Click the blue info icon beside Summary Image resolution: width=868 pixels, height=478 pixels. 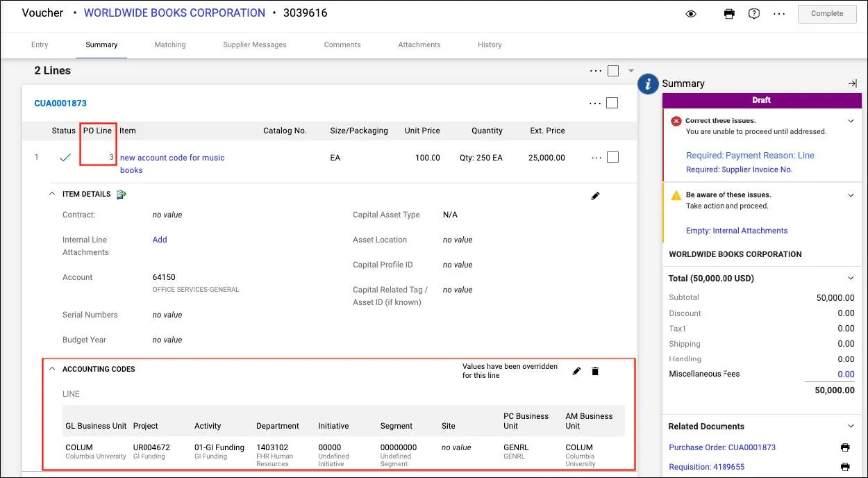coord(648,84)
